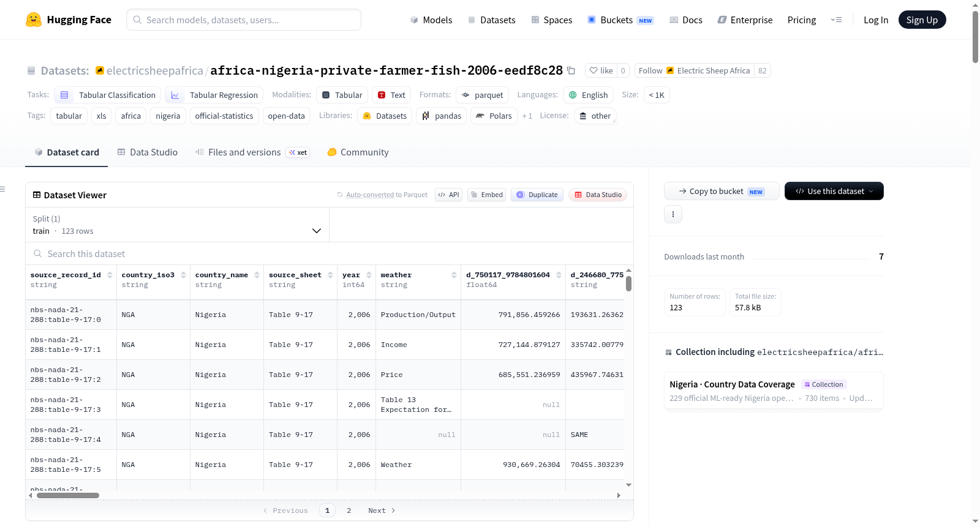Open the Embed viewer option
The image size is (980, 527).
pos(486,195)
